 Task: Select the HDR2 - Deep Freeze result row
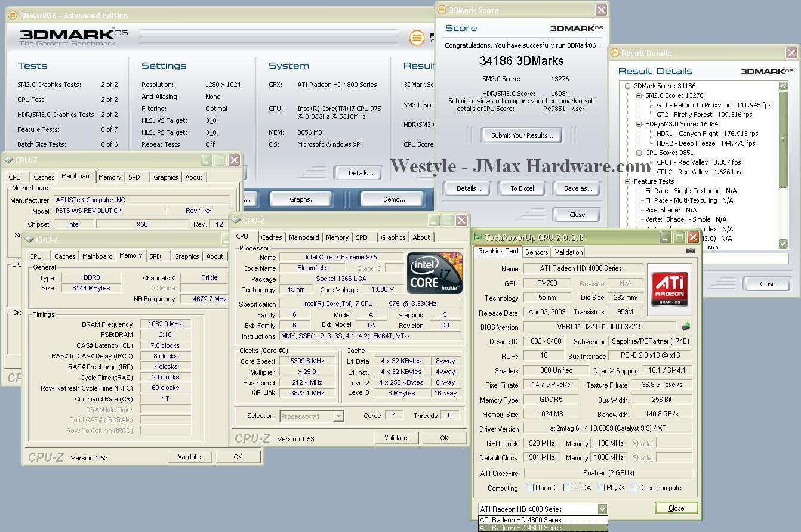706,143
